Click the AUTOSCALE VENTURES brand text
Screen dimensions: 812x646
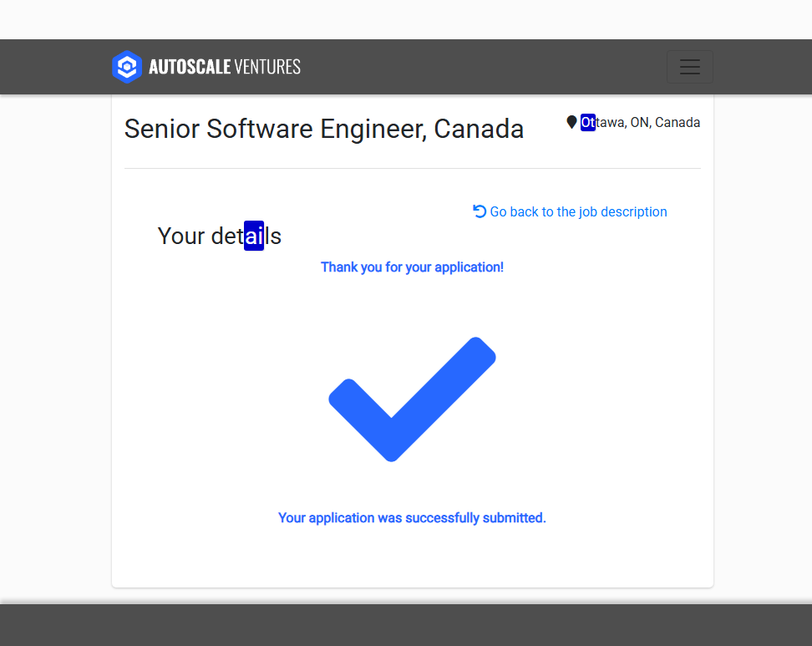pyautogui.click(x=224, y=67)
